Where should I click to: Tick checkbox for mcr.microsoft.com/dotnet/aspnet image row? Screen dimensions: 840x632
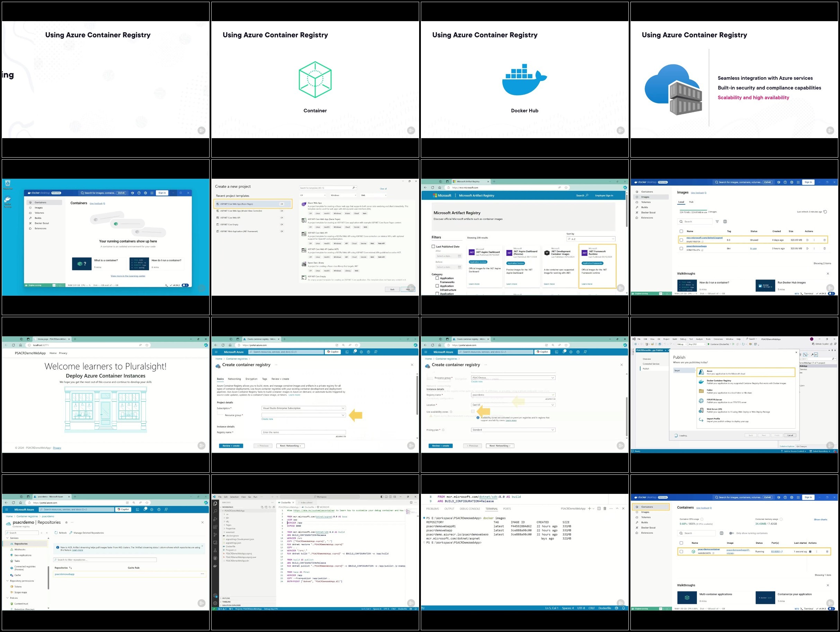point(681,240)
